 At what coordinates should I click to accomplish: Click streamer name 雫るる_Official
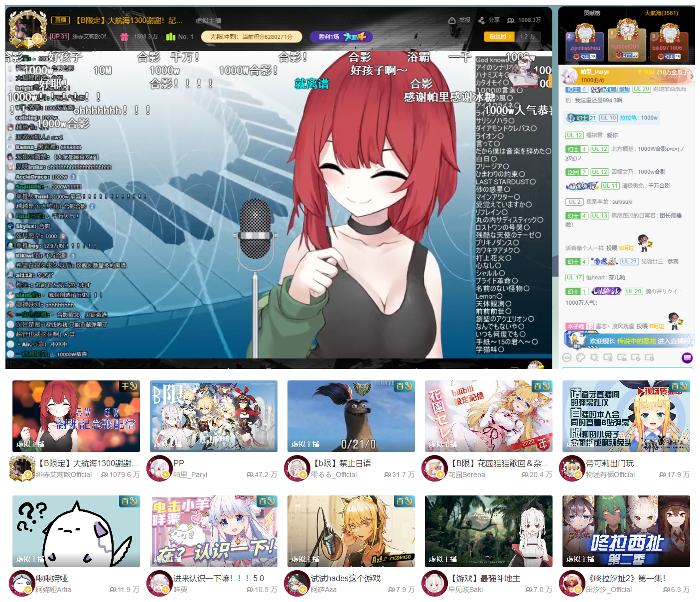334,475
